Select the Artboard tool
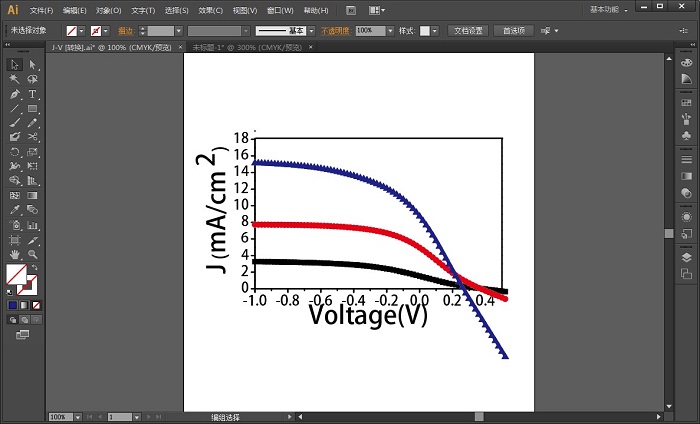 pyautogui.click(x=14, y=240)
